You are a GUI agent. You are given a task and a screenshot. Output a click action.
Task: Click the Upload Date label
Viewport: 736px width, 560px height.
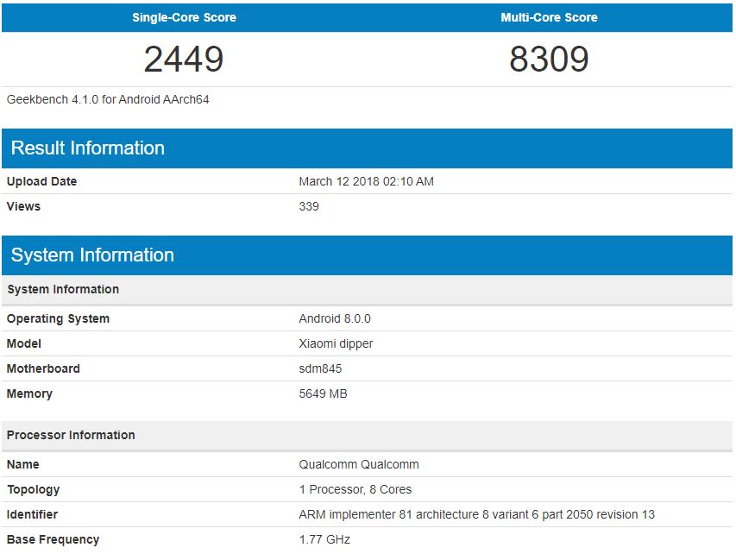click(41, 181)
